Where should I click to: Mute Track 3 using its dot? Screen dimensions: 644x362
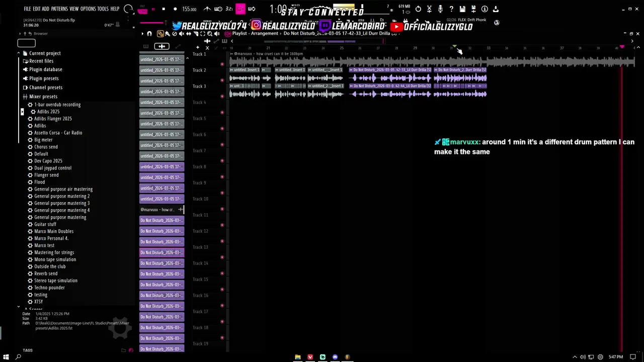(x=222, y=97)
